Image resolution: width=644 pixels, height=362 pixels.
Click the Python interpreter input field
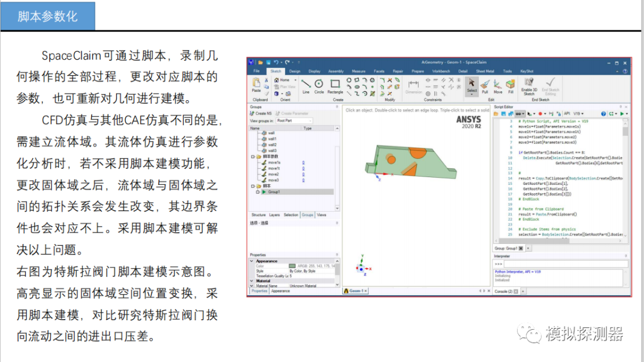click(x=565, y=264)
